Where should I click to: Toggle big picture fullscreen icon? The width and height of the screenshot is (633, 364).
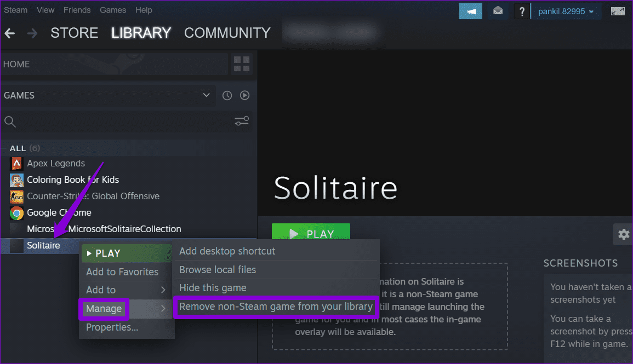618,11
